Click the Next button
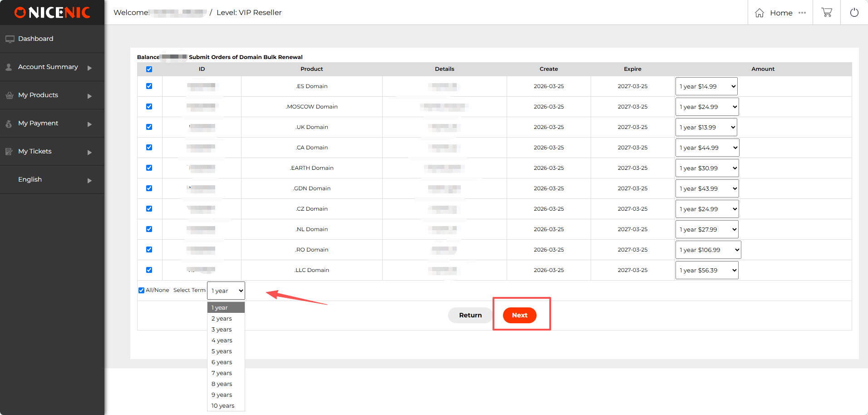868x415 pixels. point(520,315)
